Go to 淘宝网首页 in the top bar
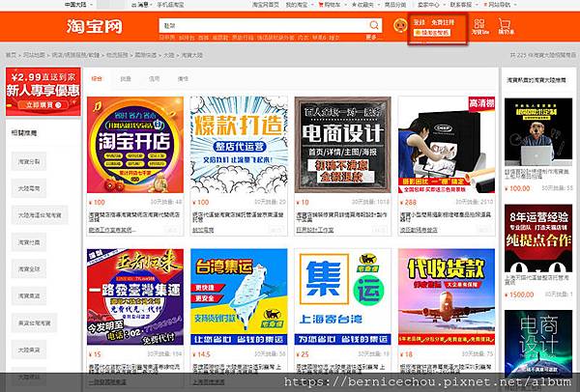580x392 pixels. click(x=266, y=5)
